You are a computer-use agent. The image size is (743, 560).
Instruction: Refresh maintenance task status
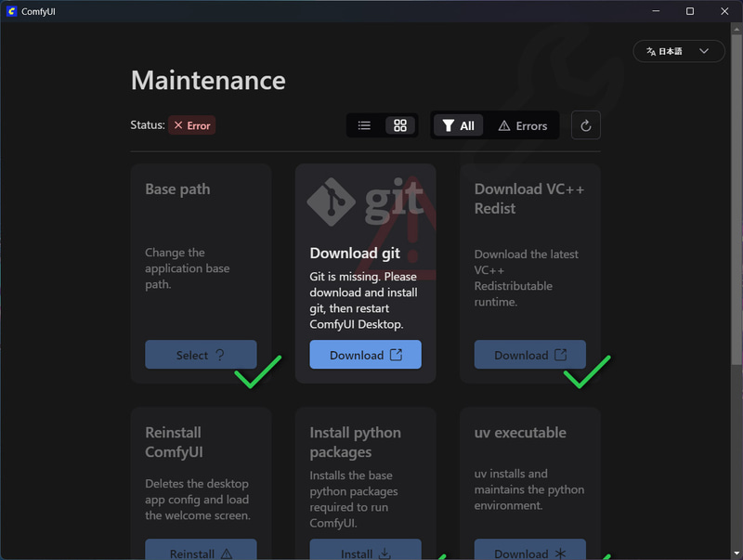pyautogui.click(x=586, y=125)
